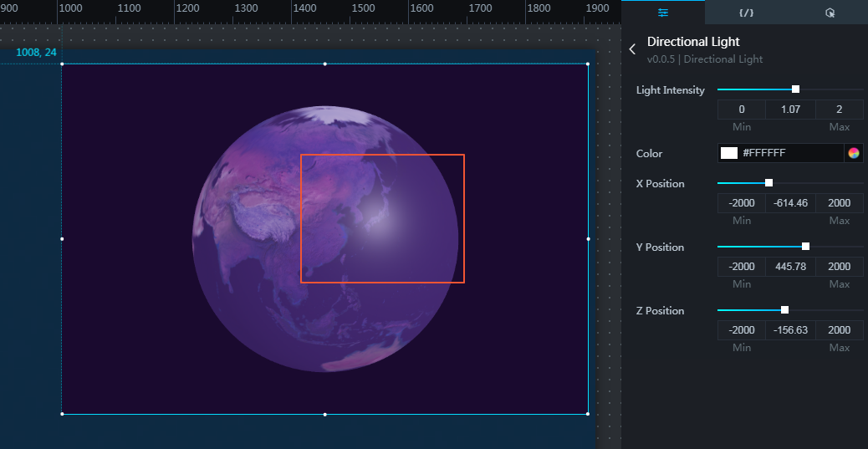Click the bottom-center resize handle of canvas
Image resolution: width=868 pixels, height=449 pixels.
(x=324, y=414)
